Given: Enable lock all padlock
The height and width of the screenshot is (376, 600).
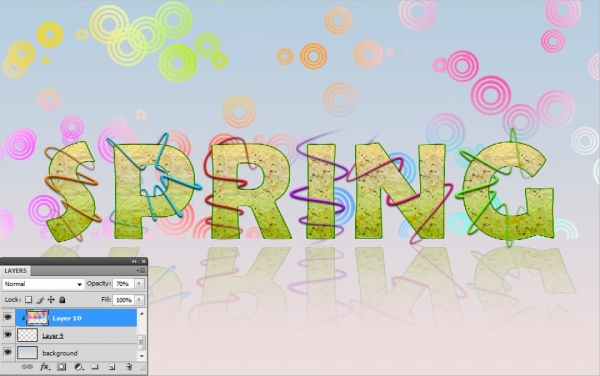Looking at the screenshot, I should [62, 300].
